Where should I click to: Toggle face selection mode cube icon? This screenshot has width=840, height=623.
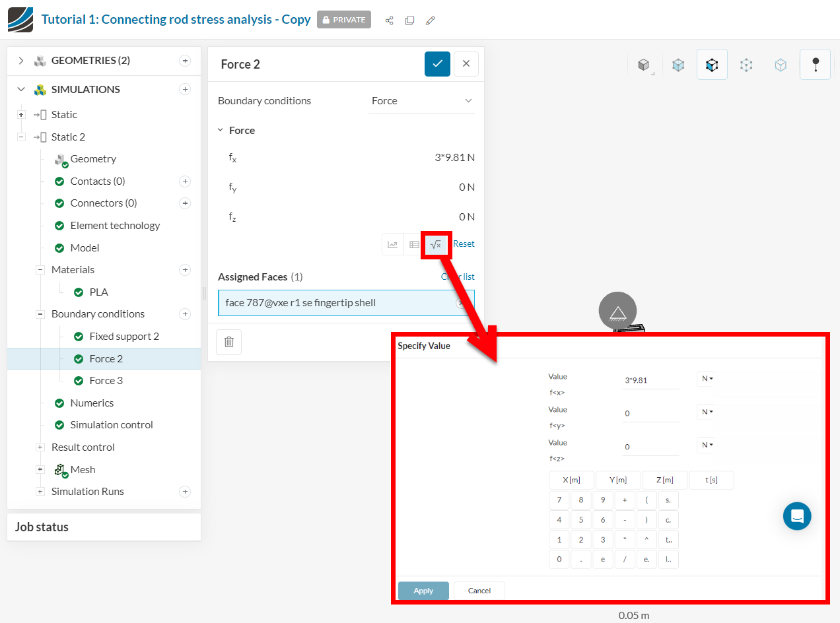(712, 65)
